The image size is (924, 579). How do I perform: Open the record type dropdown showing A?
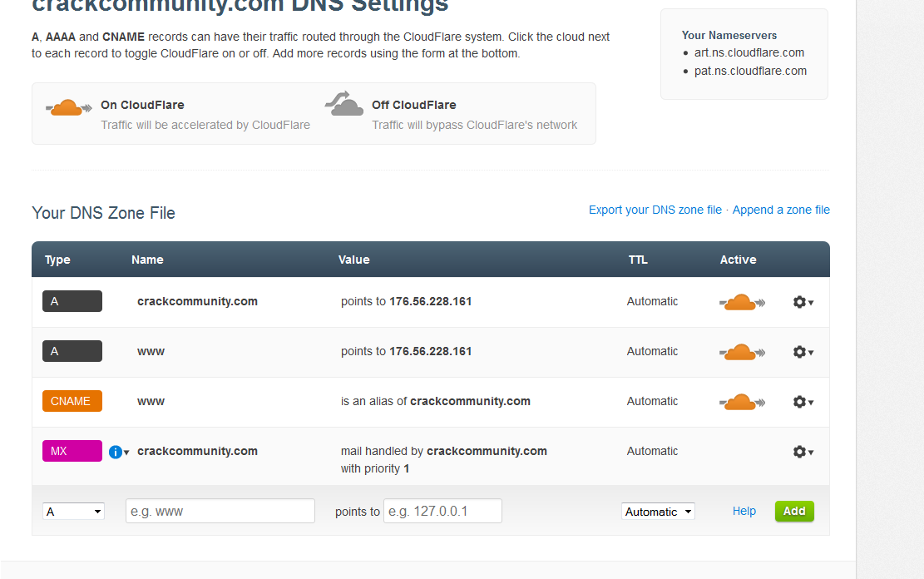point(74,511)
